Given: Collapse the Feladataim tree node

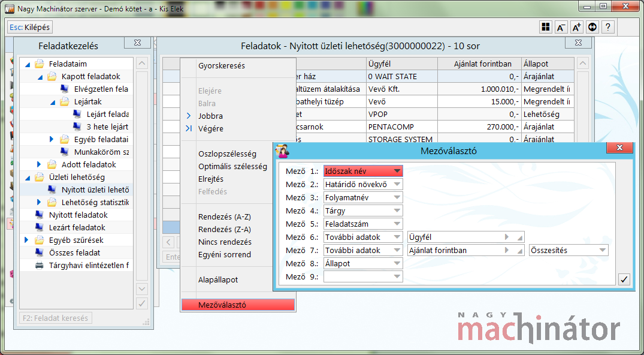Looking at the screenshot, I should coord(28,64).
